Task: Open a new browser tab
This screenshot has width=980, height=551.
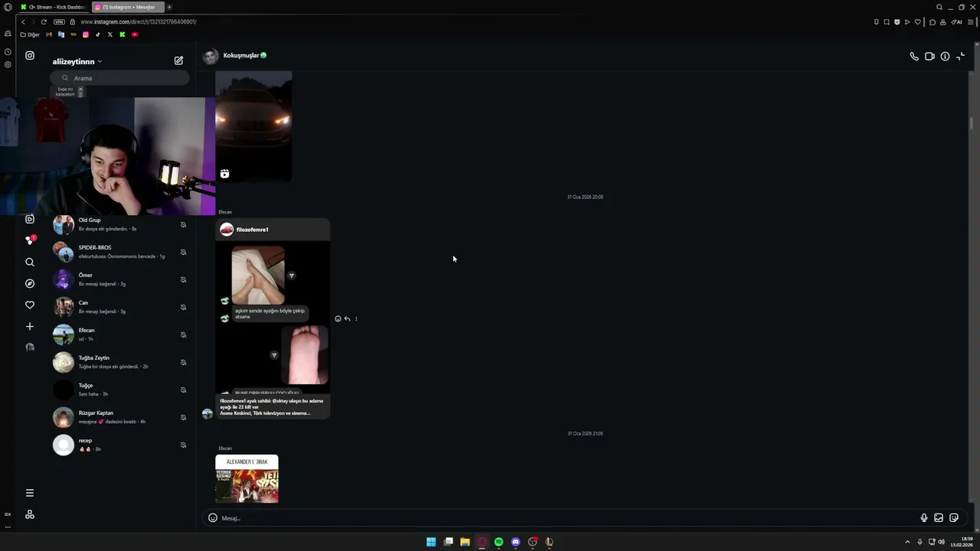Action: pyautogui.click(x=169, y=7)
